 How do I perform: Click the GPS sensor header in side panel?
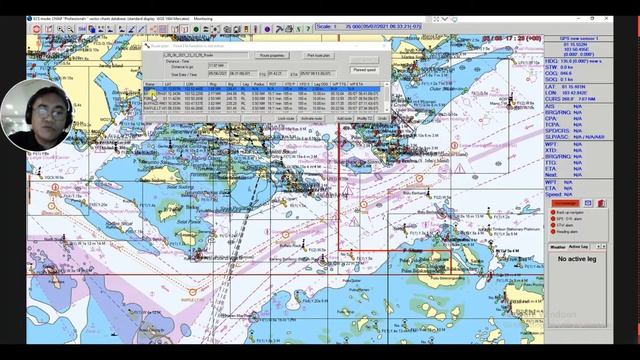coord(578,38)
